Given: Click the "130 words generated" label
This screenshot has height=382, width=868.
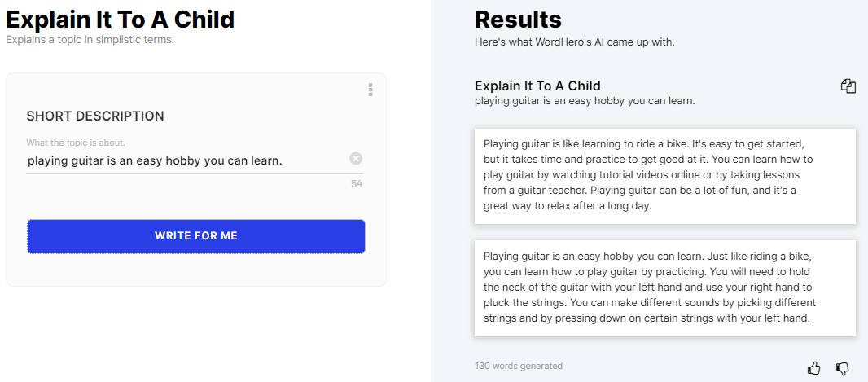Looking at the screenshot, I should click(518, 367).
